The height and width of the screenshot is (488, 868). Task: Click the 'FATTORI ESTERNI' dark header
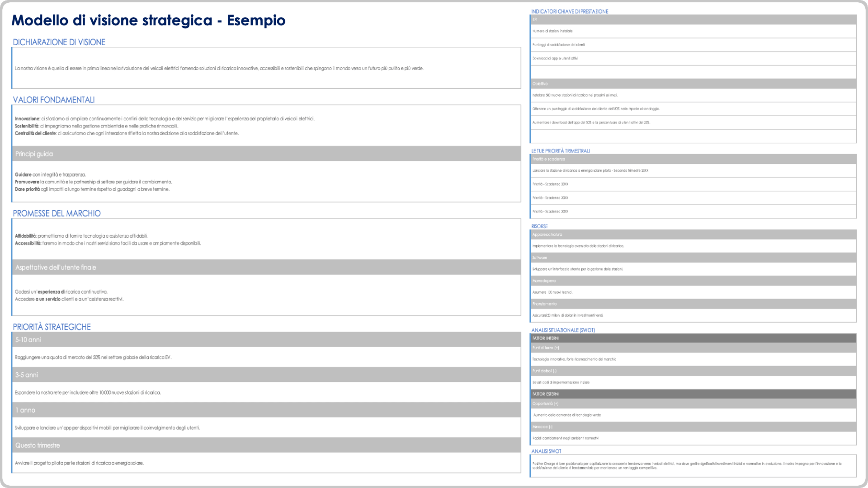(693, 394)
